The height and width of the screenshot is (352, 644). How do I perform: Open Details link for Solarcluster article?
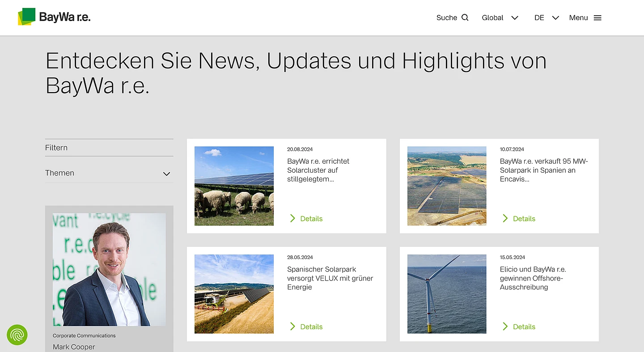tap(311, 219)
